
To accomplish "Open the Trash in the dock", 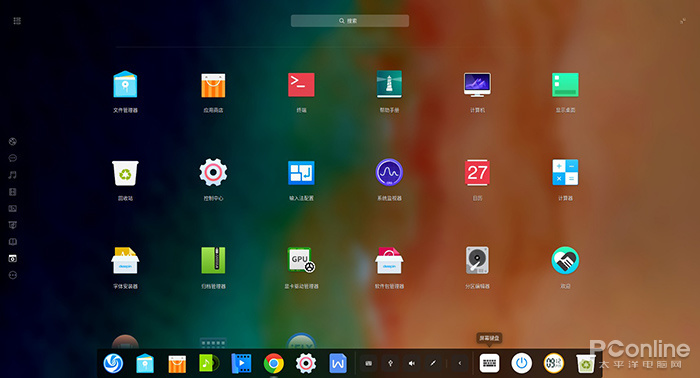I will (x=585, y=364).
